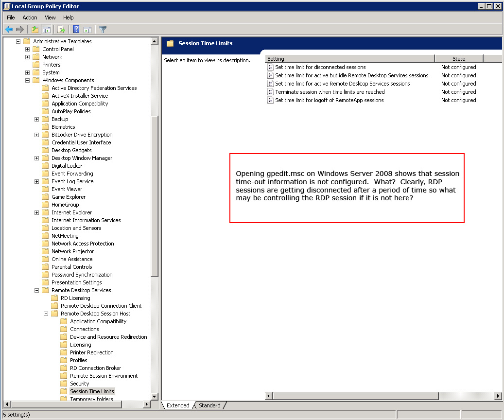Click the policy icon for Terminate session setting

270,92
